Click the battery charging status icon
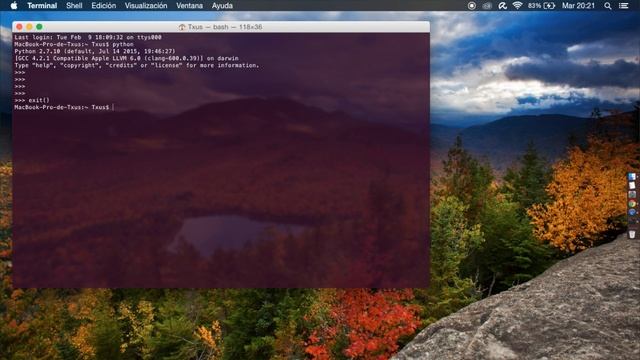This screenshot has width=640, height=360. point(549,6)
